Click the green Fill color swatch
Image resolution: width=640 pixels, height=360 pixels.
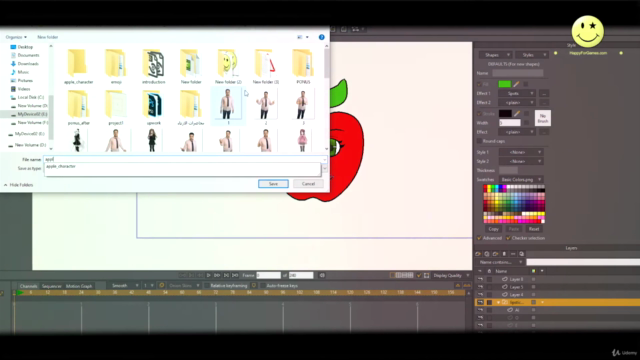(x=504, y=84)
